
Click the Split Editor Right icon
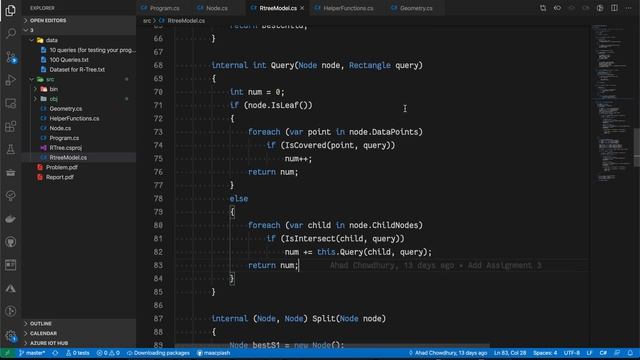pyautogui.click(x=614, y=8)
